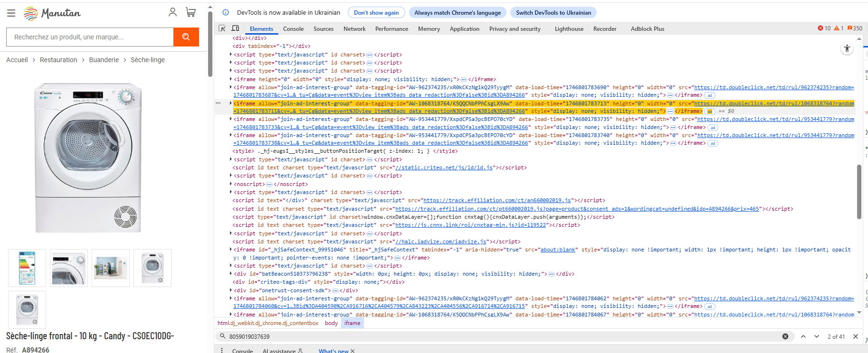
Task: Click the info icon in DevTools banner
Action: pyautogui.click(x=226, y=12)
